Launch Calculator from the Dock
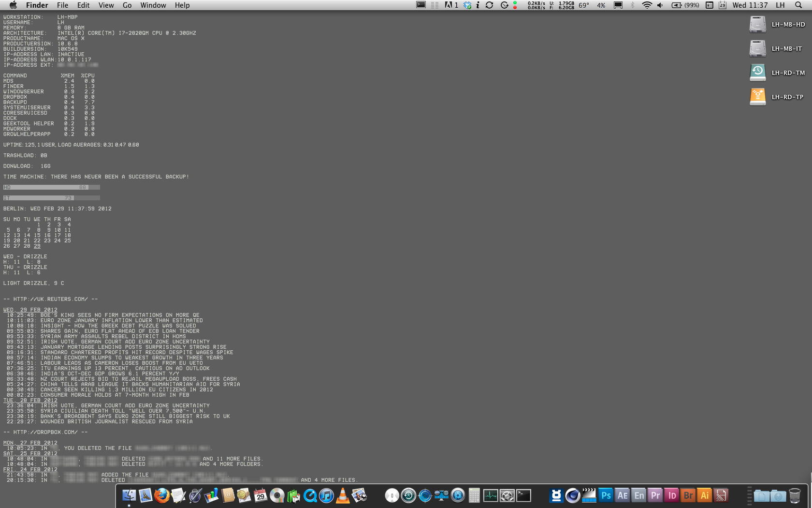 474,495
